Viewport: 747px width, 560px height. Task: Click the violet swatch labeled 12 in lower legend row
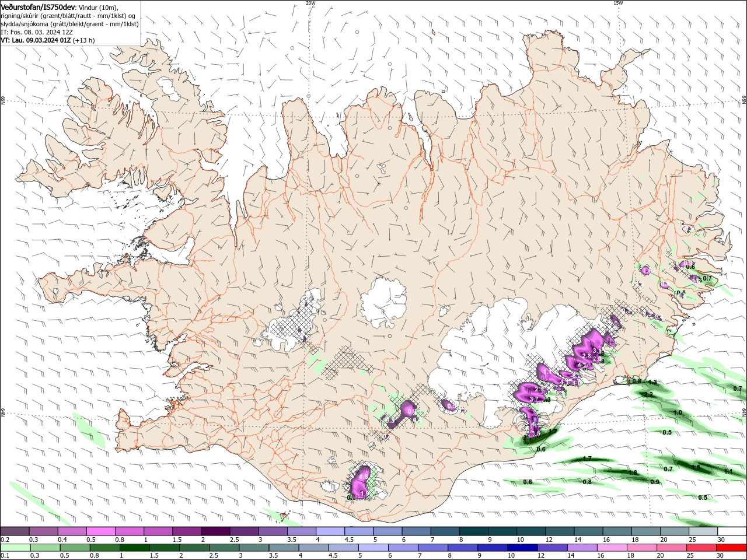552,548
